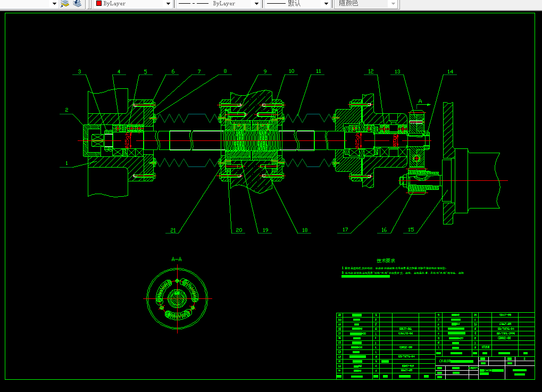Select part callout number 15
The width and height of the screenshot is (542, 392).
click(x=411, y=230)
